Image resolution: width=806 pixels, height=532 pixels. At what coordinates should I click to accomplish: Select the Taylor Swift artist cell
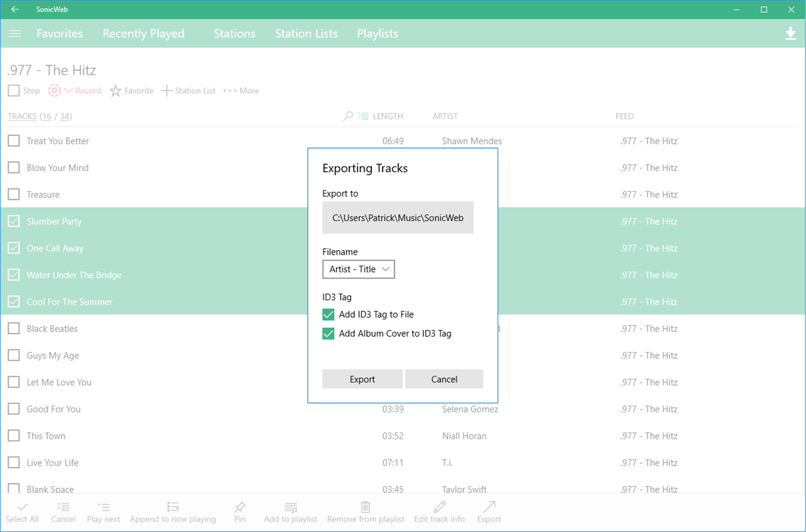click(464, 489)
